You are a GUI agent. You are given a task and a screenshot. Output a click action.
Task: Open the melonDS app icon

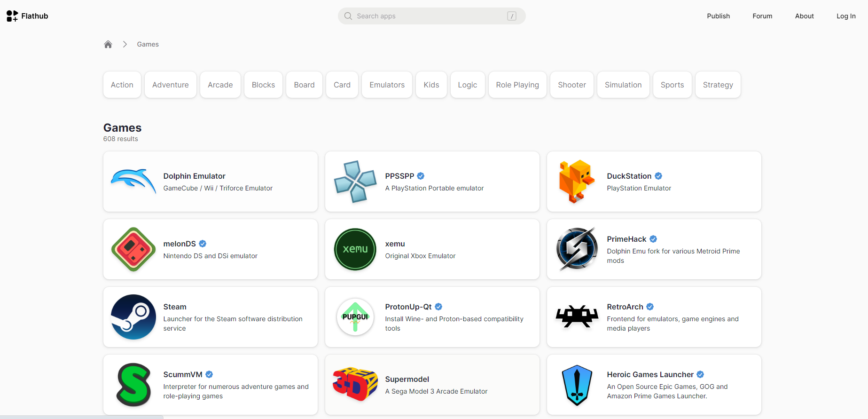133,249
